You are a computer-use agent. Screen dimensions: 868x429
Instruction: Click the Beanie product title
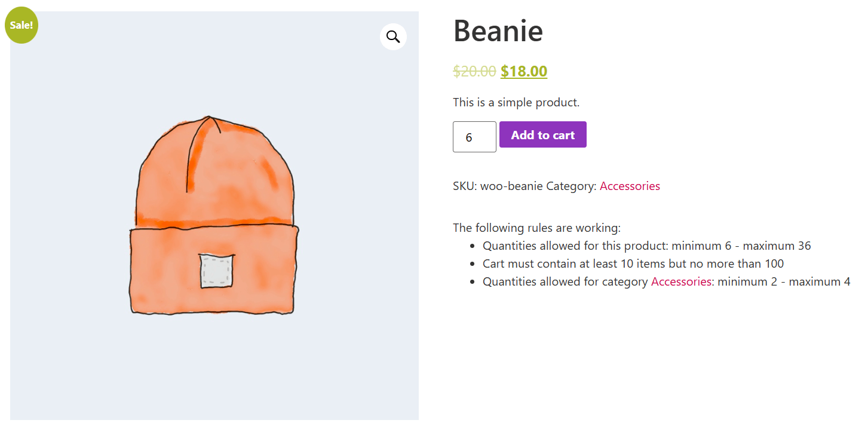pos(498,30)
